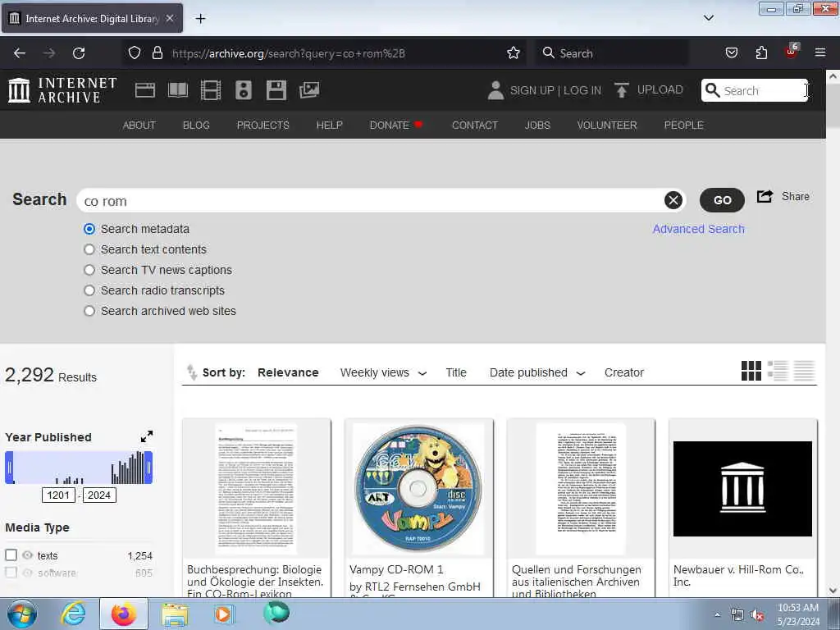840x630 pixels.
Task: Show hidden system tray icons
Action: [x=717, y=615]
